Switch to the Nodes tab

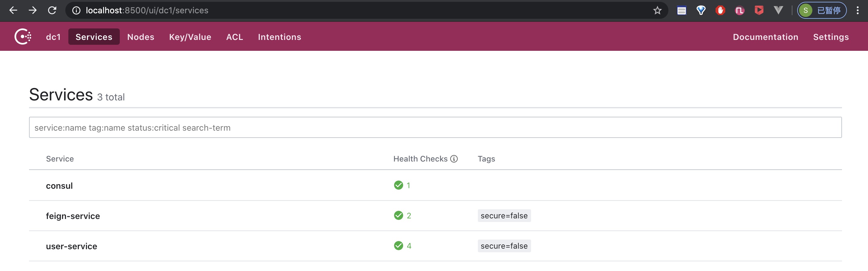click(x=141, y=37)
